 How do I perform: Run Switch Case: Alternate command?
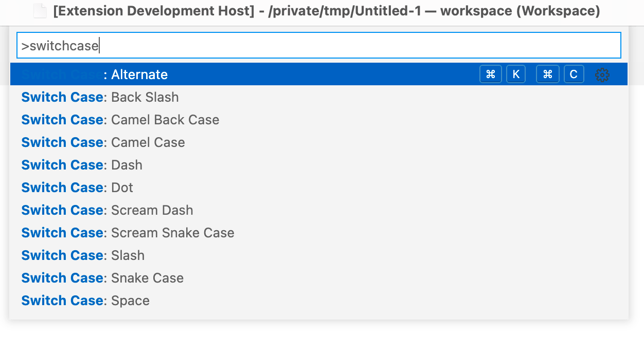coord(319,74)
